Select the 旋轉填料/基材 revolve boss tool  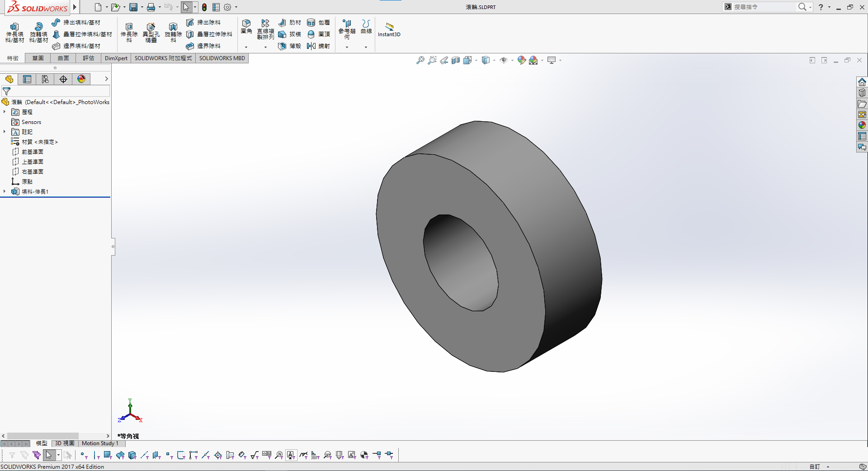coord(38,33)
